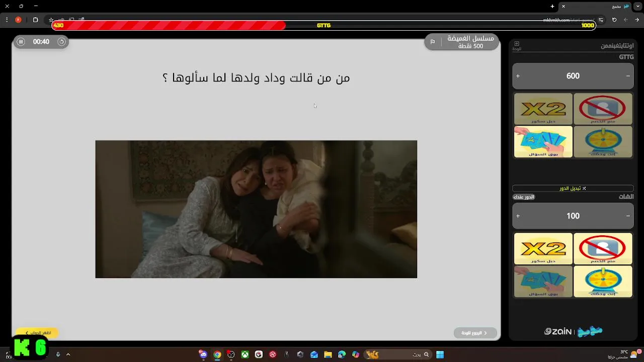Click the Zain sponsor logo
644x362 pixels.
coord(558,331)
